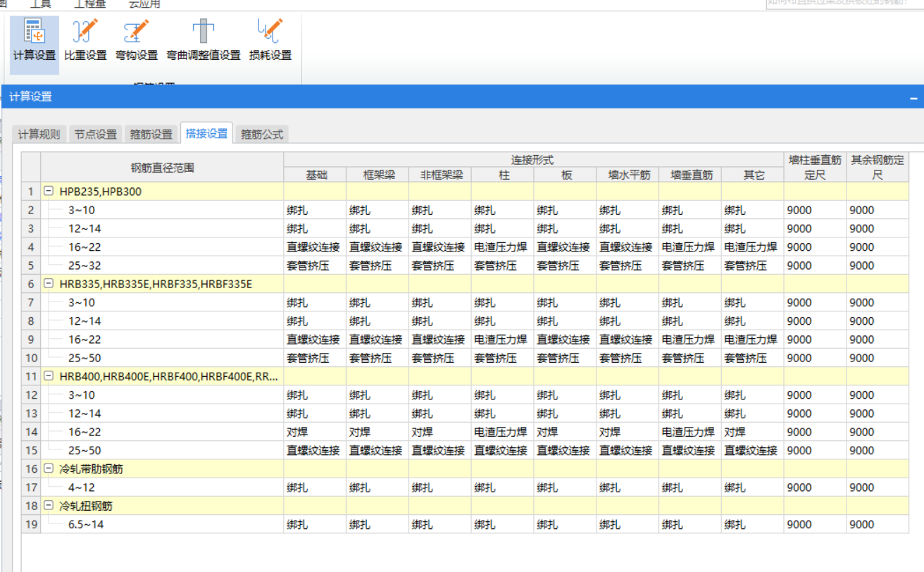924x572 pixels.
Task: Click the 柱 column header
Action: 503,175
